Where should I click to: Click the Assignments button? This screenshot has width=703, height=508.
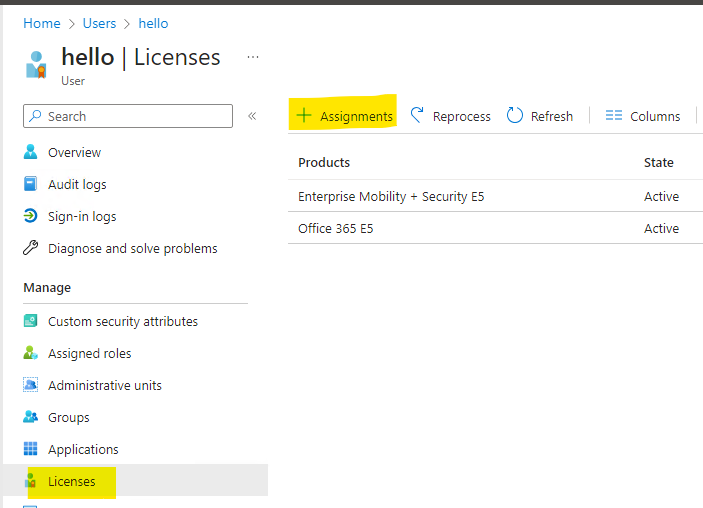coord(344,116)
